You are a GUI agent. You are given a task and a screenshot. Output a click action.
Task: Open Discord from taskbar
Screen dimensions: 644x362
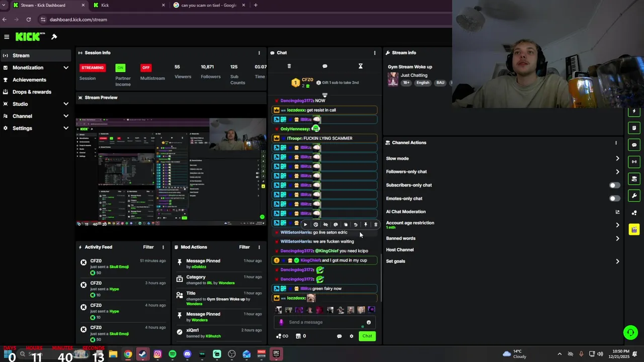tap(187, 354)
